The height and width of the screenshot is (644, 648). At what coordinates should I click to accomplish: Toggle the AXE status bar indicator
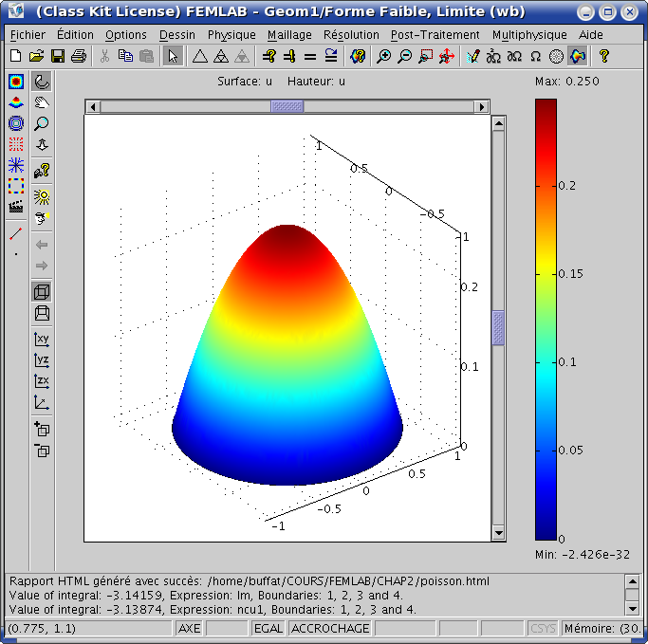189,629
